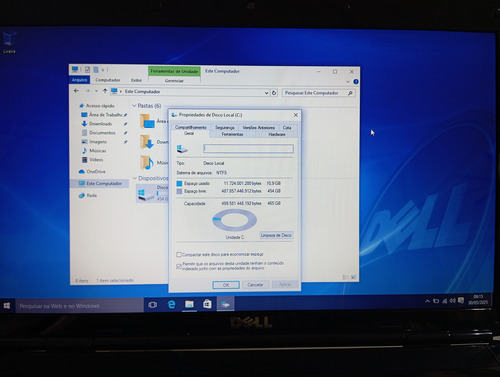The height and width of the screenshot is (377, 500).
Task: Switch Explorer to large icons view
Action: pos(353,277)
